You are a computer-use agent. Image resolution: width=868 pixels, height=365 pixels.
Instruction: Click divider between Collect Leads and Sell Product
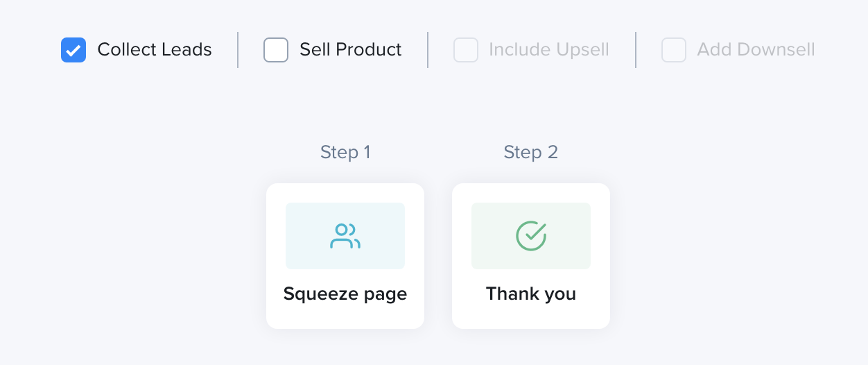[x=238, y=50]
